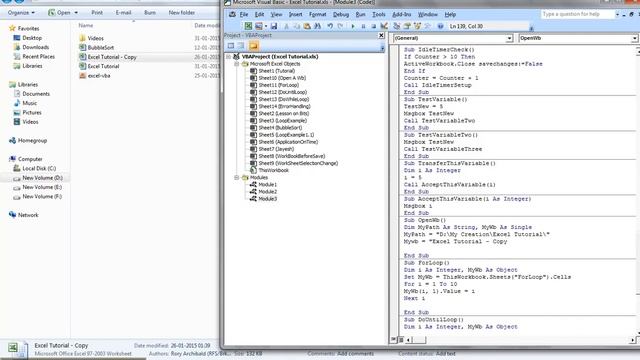This screenshot has width=640, height=360.
Task: Click the blue Help question mark icon
Action: tap(440, 26)
